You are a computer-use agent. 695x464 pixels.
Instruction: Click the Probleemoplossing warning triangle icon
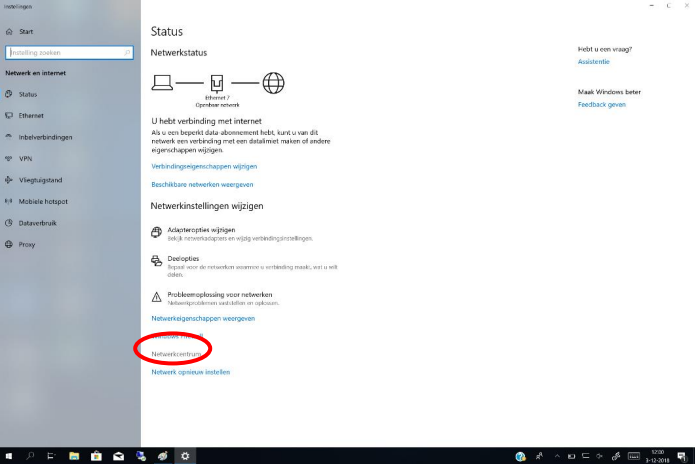click(x=156, y=297)
